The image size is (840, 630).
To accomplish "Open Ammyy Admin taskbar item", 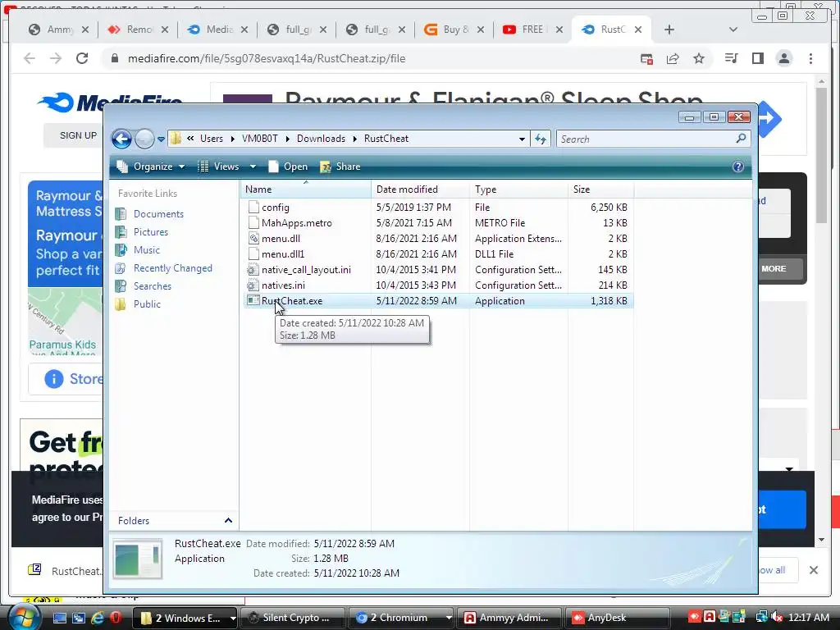I will pyautogui.click(x=509, y=618).
